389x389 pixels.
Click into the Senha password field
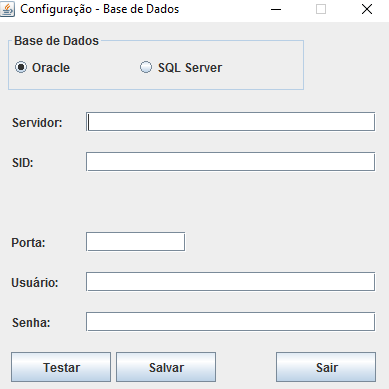(x=230, y=322)
